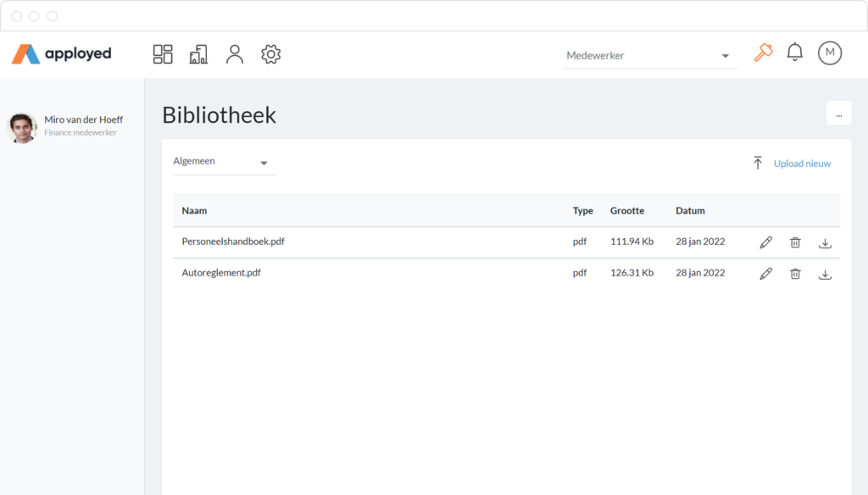Screen dimensions: 868x495
Task: Open the M user avatar menu
Action: point(830,53)
